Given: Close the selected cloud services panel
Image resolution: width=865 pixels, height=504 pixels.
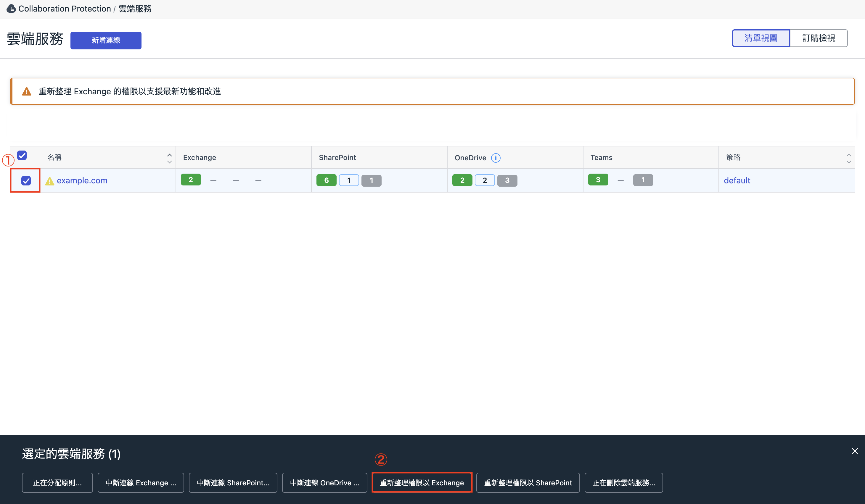Looking at the screenshot, I should click(855, 451).
